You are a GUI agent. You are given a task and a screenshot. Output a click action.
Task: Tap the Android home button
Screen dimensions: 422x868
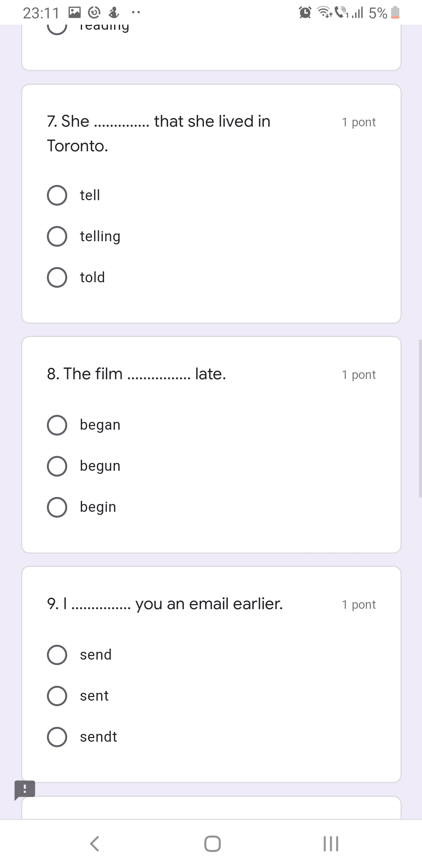click(212, 843)
